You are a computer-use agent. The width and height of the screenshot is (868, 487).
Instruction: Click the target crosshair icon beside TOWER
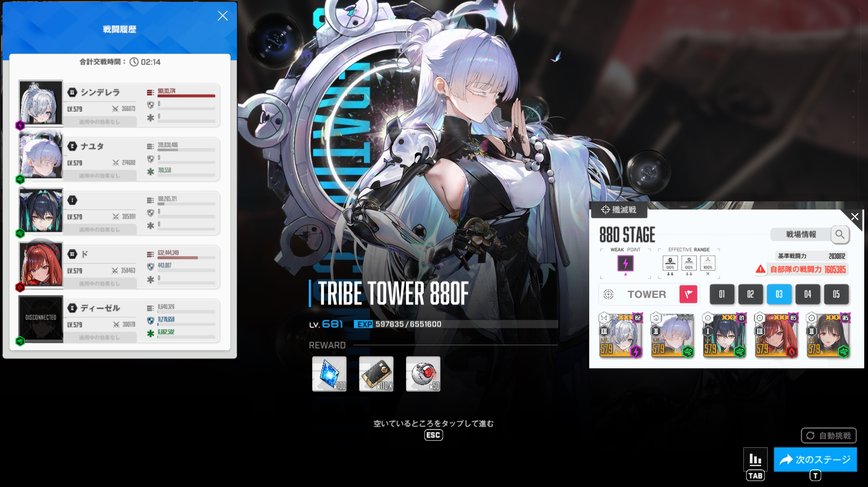(609, 294)
